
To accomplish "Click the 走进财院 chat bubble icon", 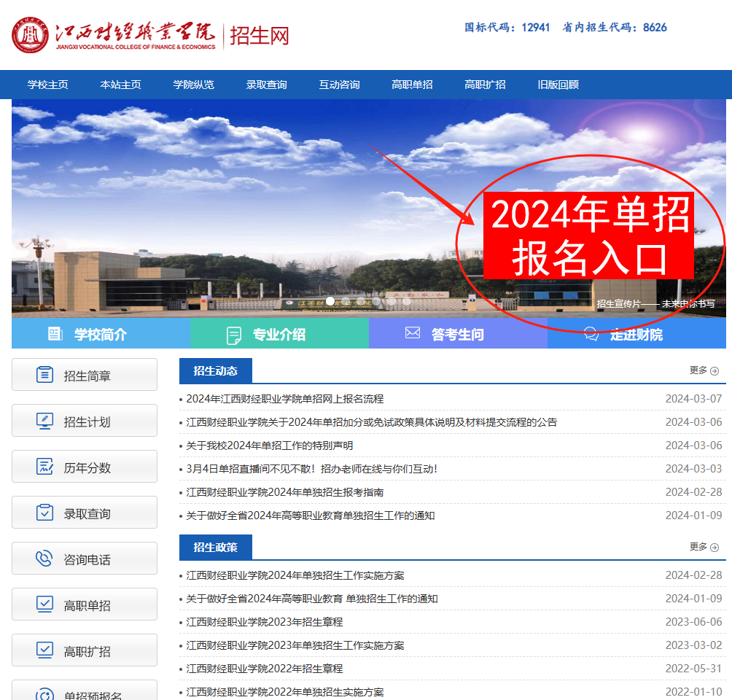I will click(x=591, y=334).
